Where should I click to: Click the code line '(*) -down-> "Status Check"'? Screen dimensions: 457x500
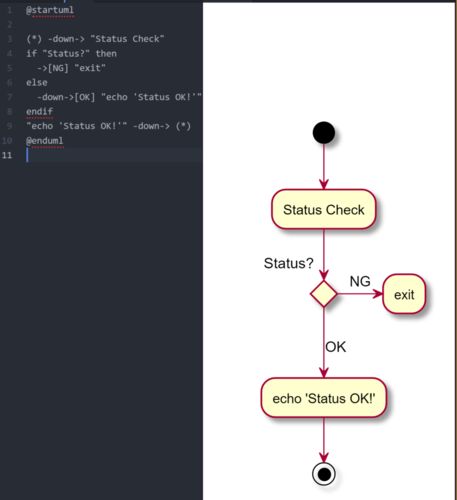point(95,39)
